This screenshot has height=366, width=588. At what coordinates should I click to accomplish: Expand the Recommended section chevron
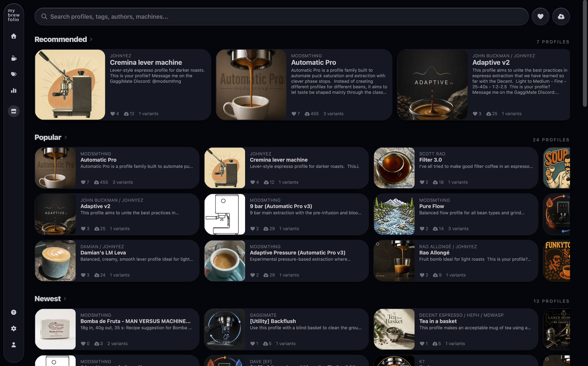[x=91, y=39]
